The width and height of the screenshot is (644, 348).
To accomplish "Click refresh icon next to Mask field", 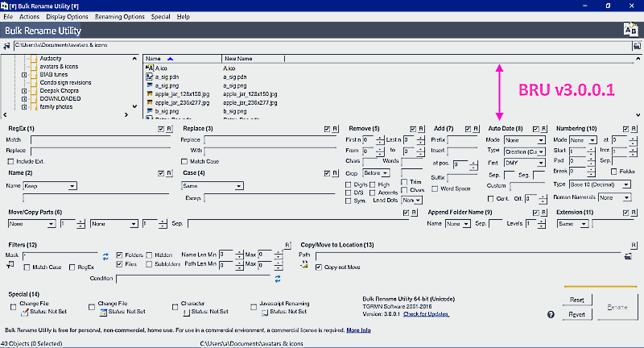I will tap(105, 256).
